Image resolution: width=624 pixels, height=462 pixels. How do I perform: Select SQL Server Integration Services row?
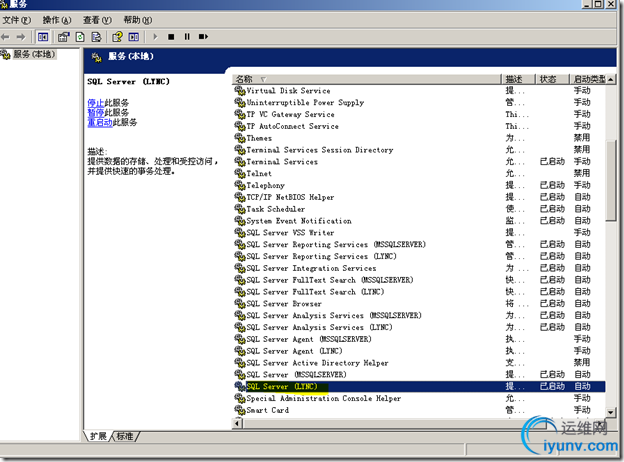click(x=419, y=268)
